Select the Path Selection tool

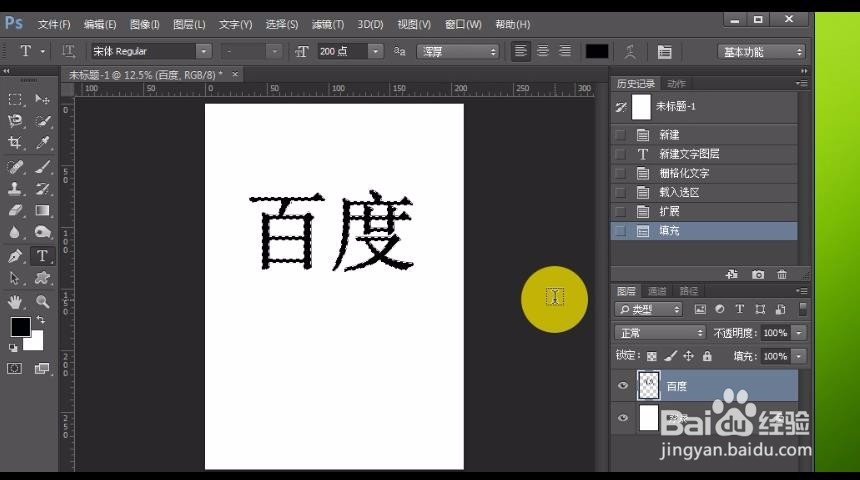(x=15, y=278)
